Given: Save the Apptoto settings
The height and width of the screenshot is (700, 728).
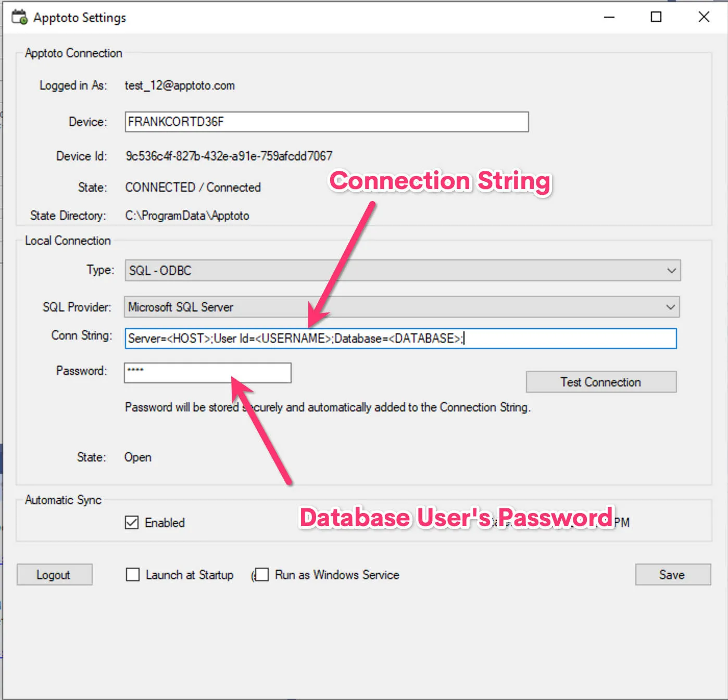Looking at the screenshot, I should coord(673,574).
